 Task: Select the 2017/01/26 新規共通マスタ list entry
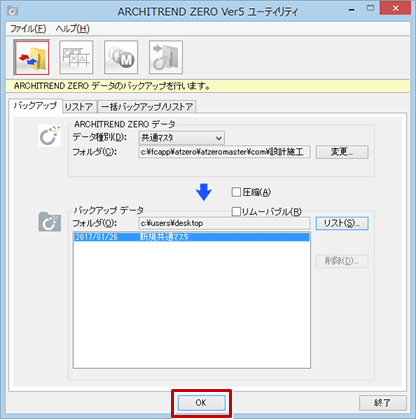point(192,237)
